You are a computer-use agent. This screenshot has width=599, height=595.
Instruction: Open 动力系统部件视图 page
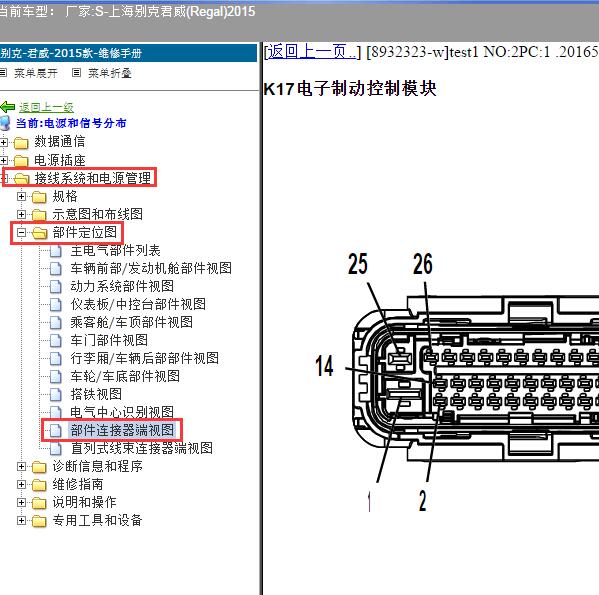pos(122,286)
